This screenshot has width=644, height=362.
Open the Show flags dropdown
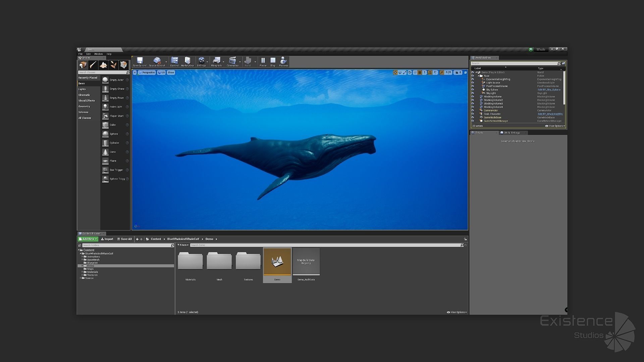coord(171,72)
